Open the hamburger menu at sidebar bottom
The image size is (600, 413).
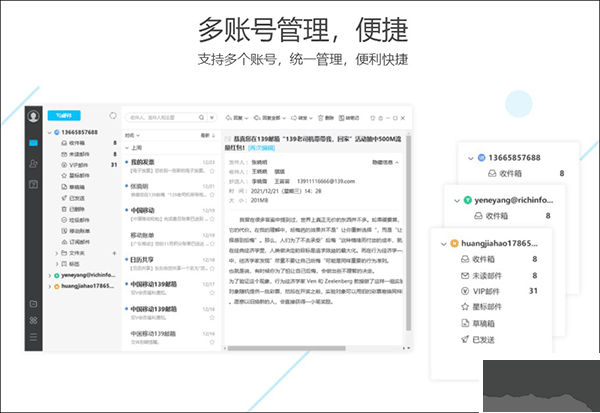pos(33,337)
